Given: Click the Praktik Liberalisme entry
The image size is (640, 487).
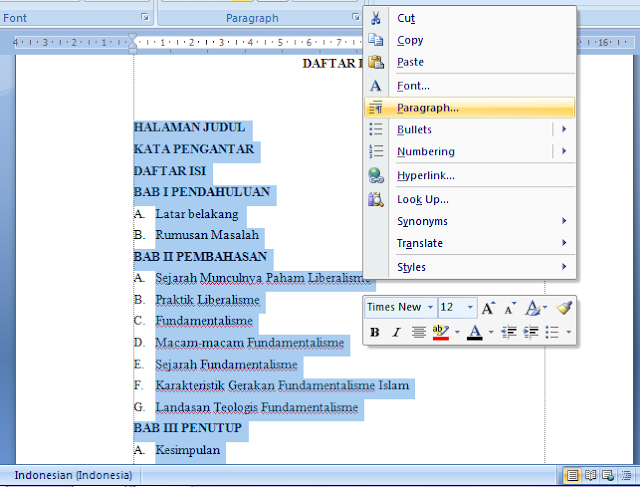Looking at the screenshot, I should [x=207, y=300].
